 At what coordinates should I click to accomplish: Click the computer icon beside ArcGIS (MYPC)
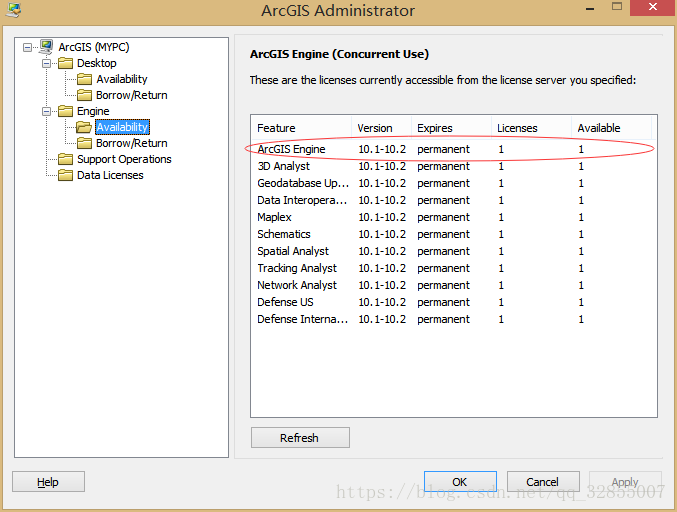pos(46,47)
